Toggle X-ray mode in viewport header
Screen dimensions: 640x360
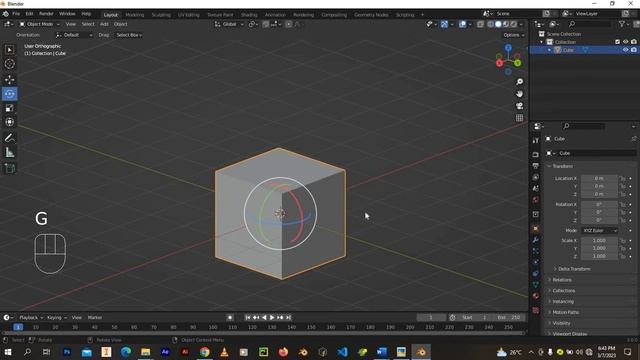pyautogui.click(x=480, y=24)
